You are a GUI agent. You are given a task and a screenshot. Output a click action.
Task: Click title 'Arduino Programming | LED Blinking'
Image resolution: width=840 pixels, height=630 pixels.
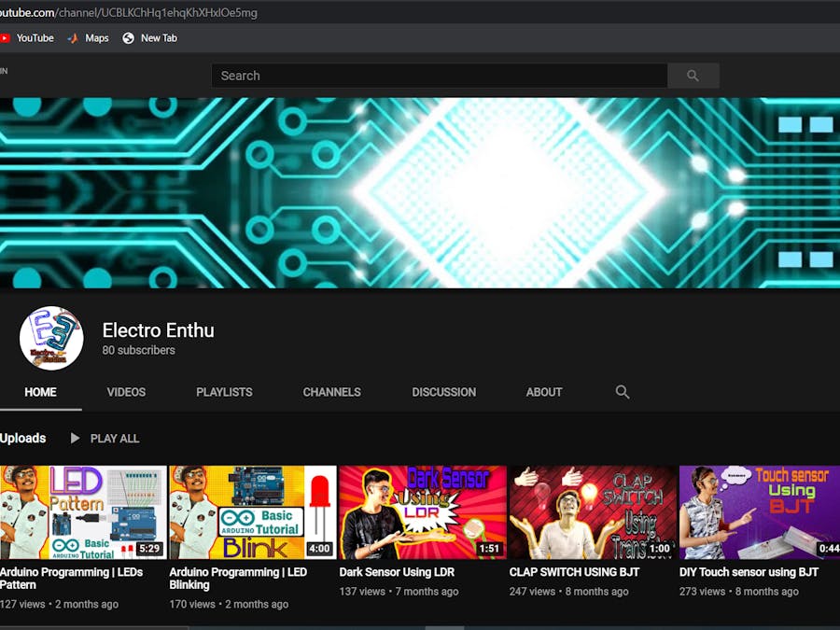pyautogui.click(x=238, y=579)
